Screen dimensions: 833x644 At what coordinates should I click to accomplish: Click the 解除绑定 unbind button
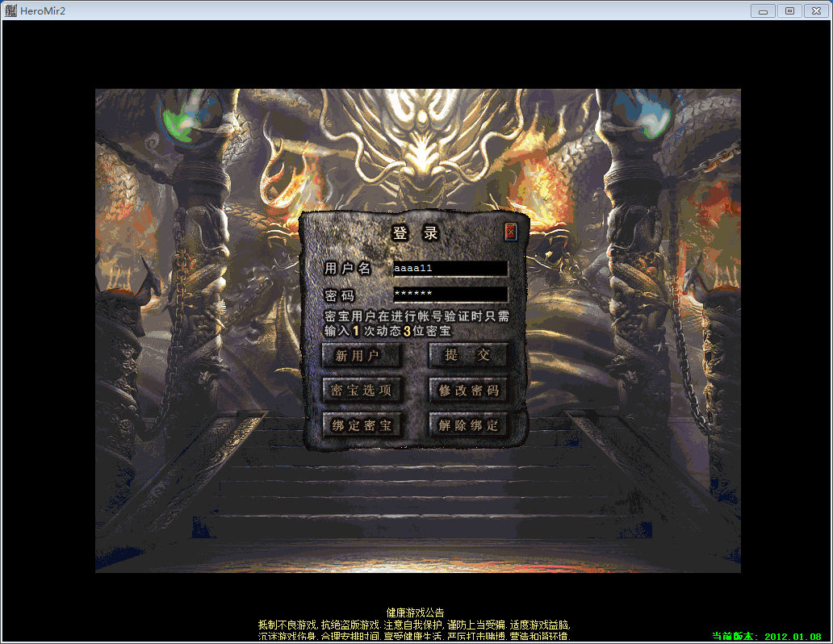pos(467,425)
